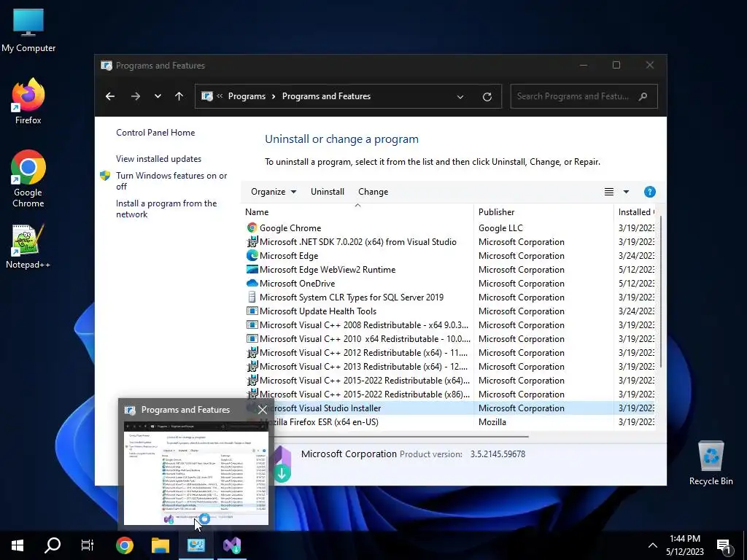The width and height of the screenshot is (747, 560).
Task: Click the forward navigation arrow
Action: pyautogui.click(x=136, y=96)
